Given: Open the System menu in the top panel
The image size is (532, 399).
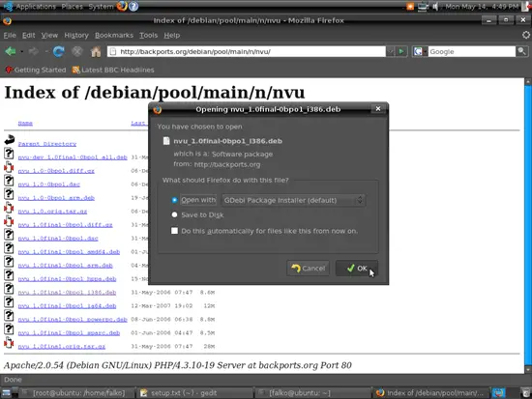Looking at the screenshot, I should pos(101,7).
